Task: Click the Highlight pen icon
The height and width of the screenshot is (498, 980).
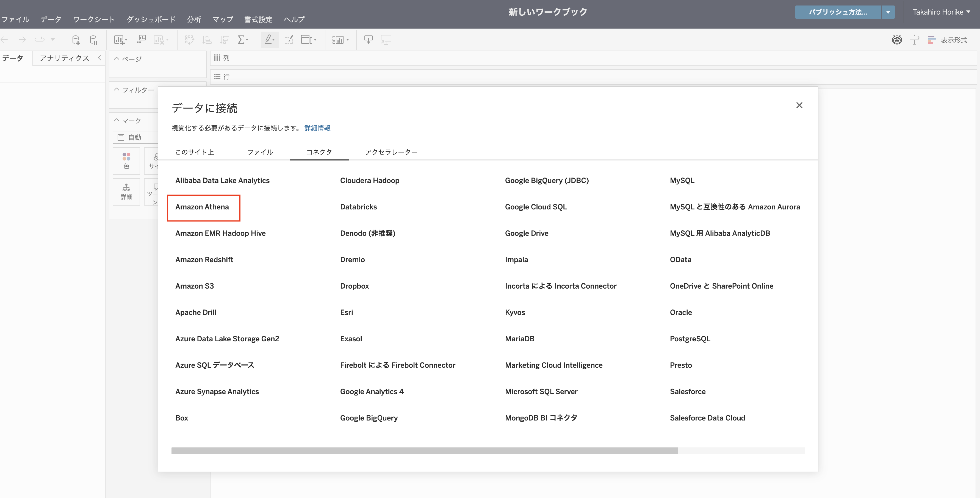Action: 270,40
